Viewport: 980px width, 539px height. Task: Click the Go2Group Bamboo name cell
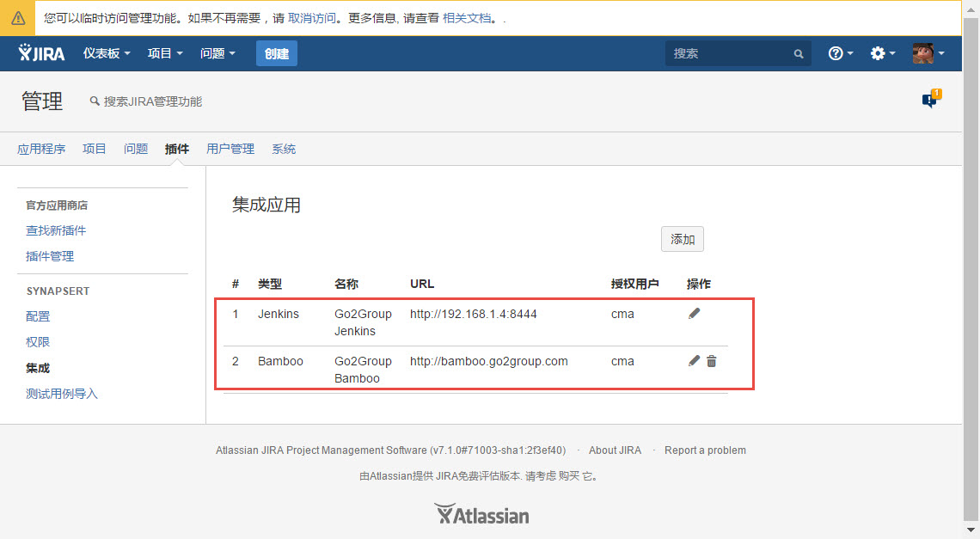tap(363, 370)
